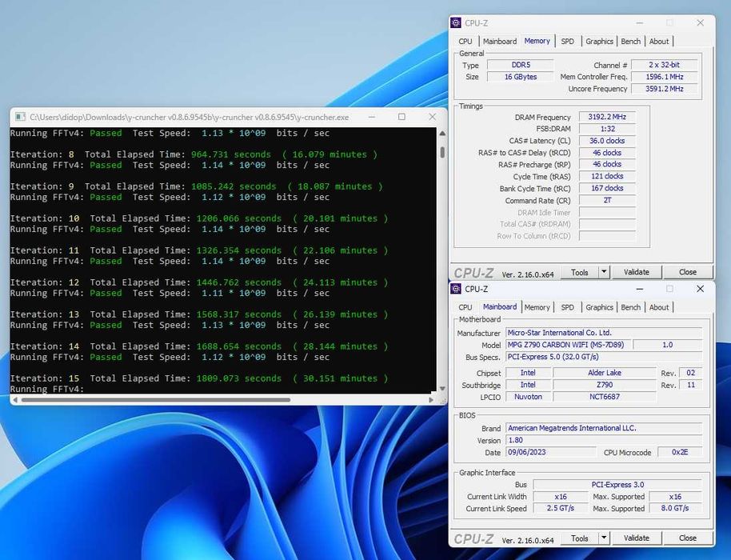Click BIOS Date field 09/06/2023

point(550,452)
